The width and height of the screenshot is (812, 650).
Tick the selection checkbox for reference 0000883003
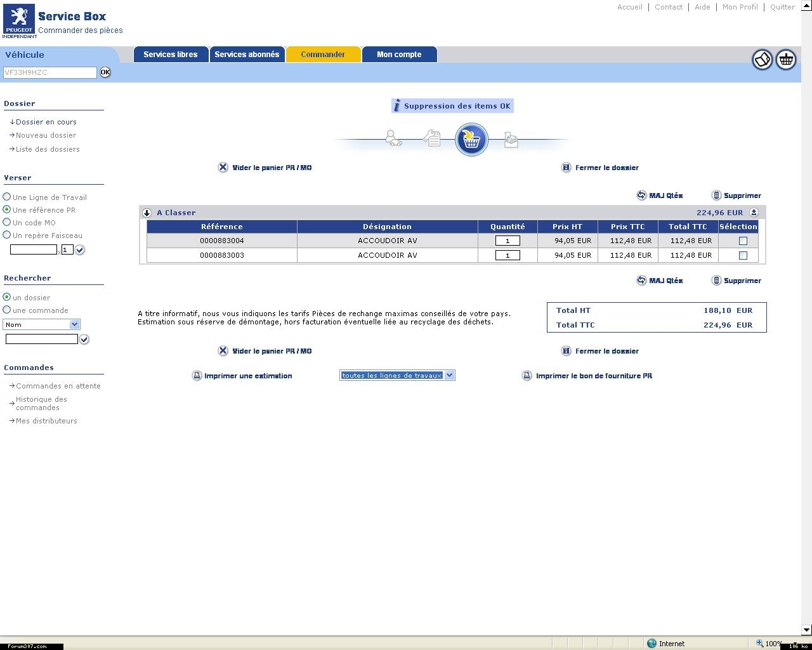click(x=743, y=256)
